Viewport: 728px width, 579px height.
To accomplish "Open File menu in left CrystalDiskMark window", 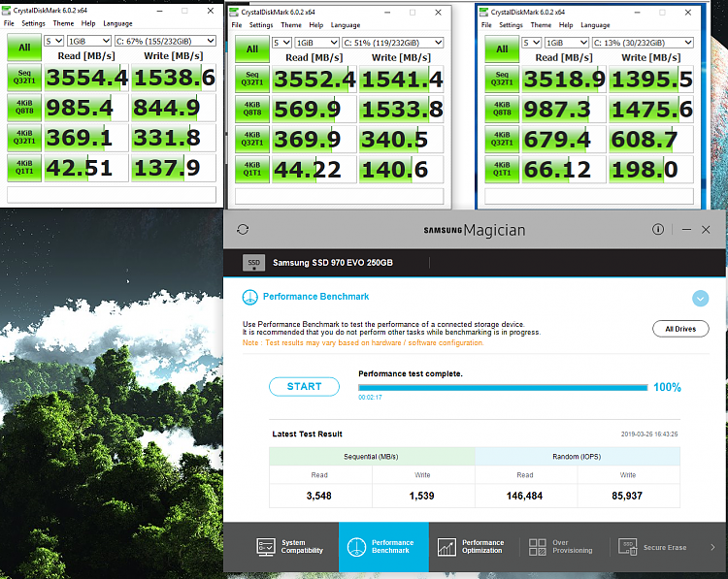I will point(9,23).
